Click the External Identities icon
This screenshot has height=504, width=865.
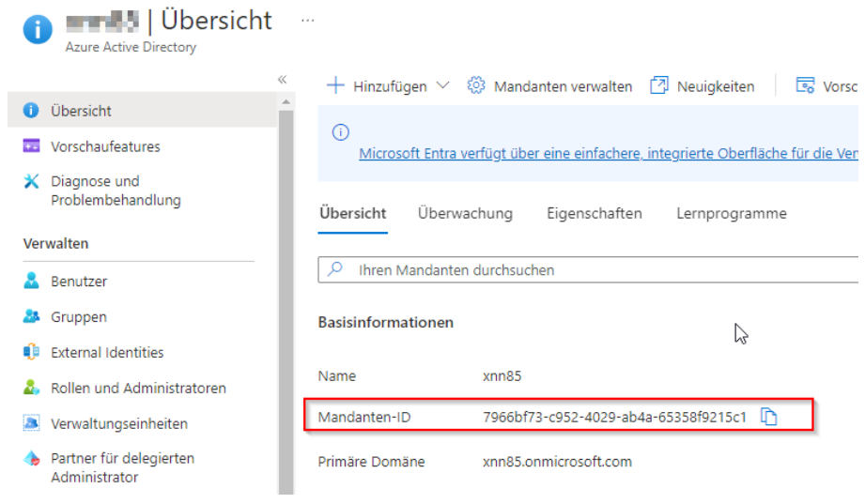(31, 352)
